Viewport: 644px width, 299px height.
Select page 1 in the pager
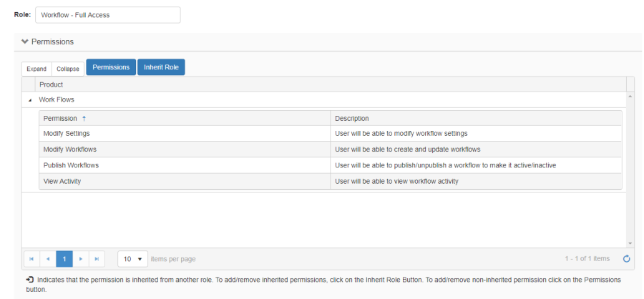point(64,258)
